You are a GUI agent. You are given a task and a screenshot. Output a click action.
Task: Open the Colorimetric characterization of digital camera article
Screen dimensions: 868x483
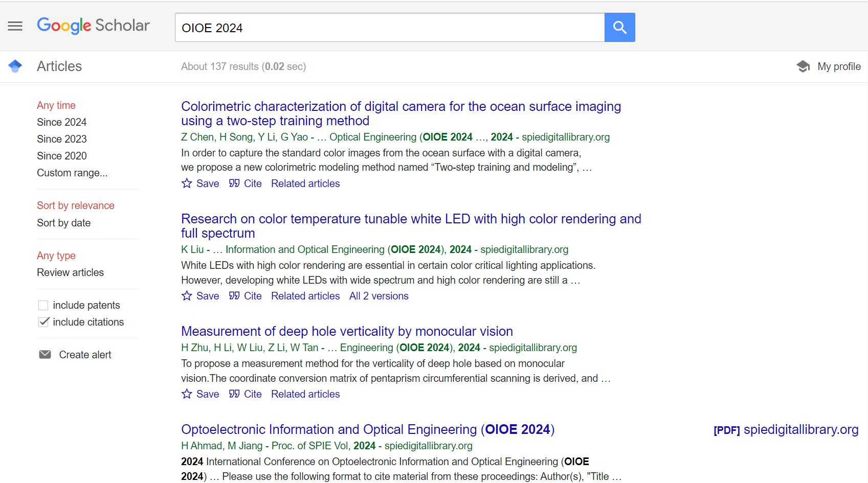click(x=401, y=113)
